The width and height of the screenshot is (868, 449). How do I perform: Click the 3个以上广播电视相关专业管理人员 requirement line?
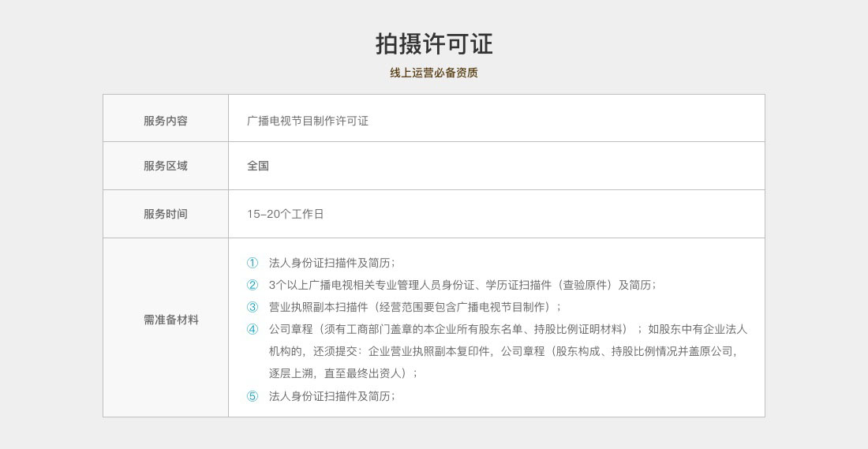point(462,285)
